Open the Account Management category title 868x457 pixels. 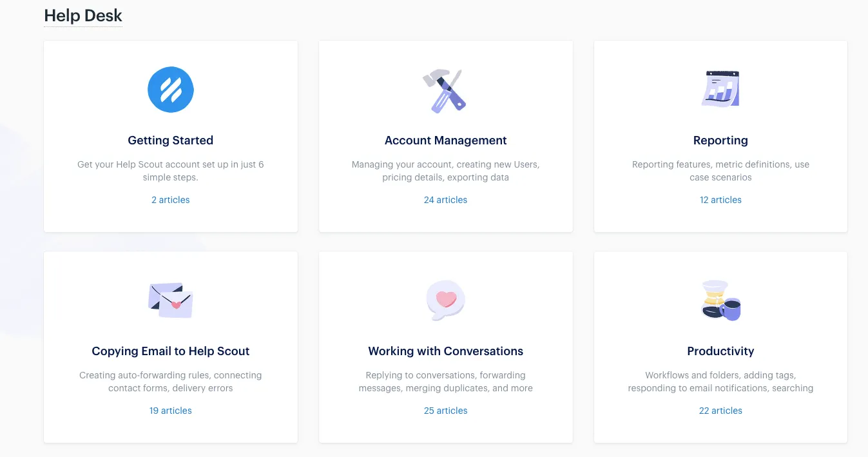coord(446,141)
